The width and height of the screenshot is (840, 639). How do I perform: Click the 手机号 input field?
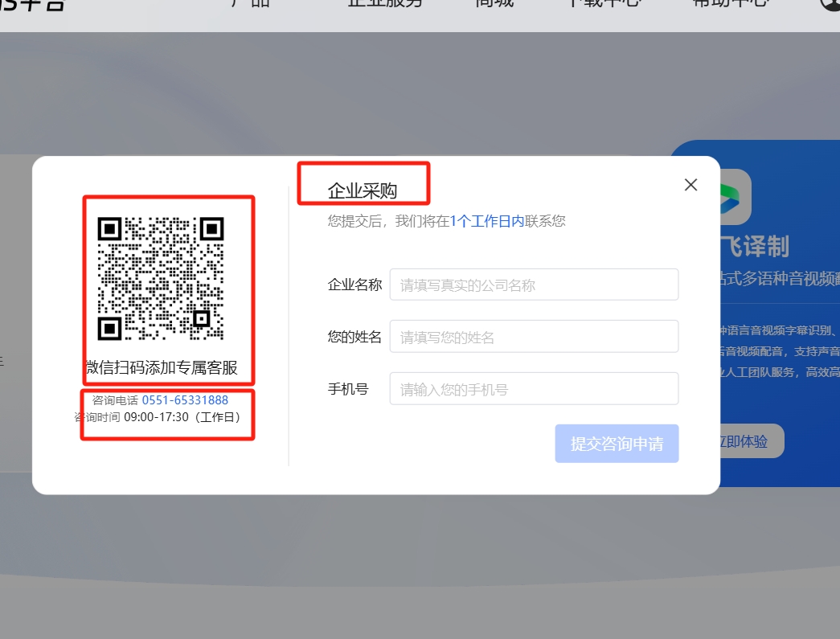(534, 388)
